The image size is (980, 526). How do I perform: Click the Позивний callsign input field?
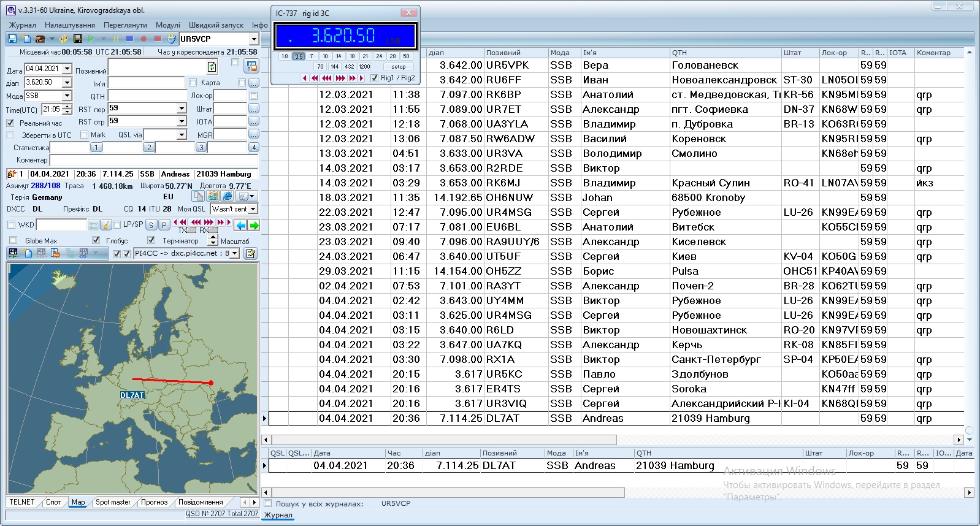coord(157,67)
